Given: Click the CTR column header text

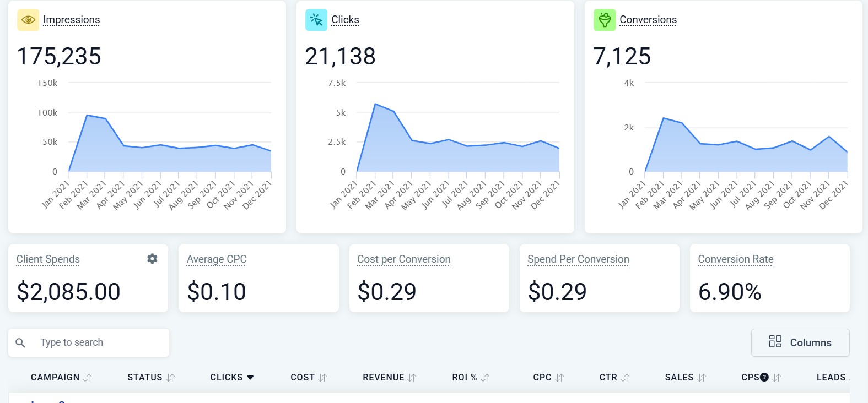Looking at the screenshot, I should [608, 377].
